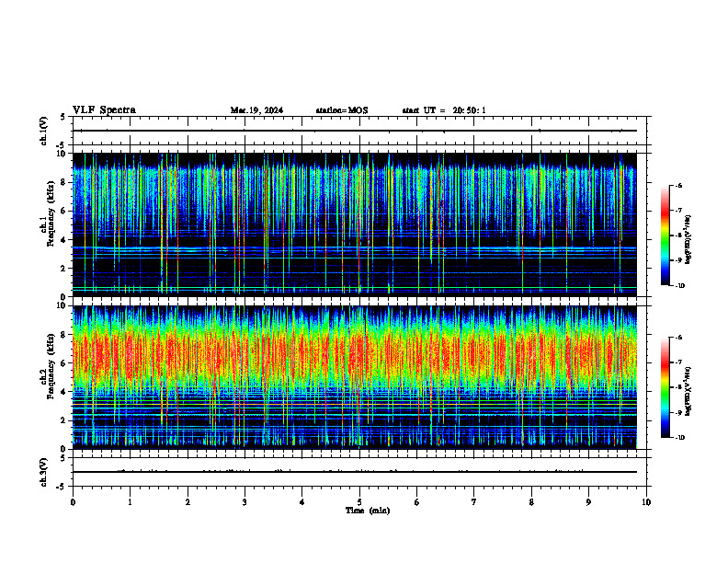Click the start UT 20:50:1 text

444,110
